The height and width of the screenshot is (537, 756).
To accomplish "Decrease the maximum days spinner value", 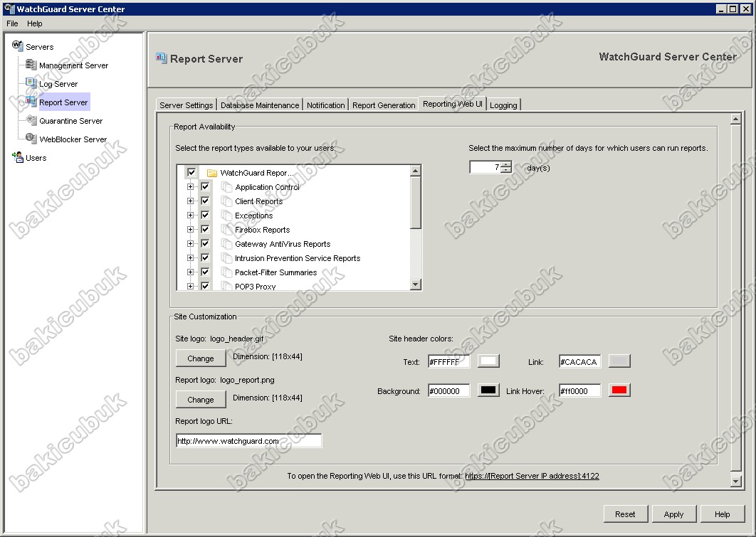I will [505, 170].
